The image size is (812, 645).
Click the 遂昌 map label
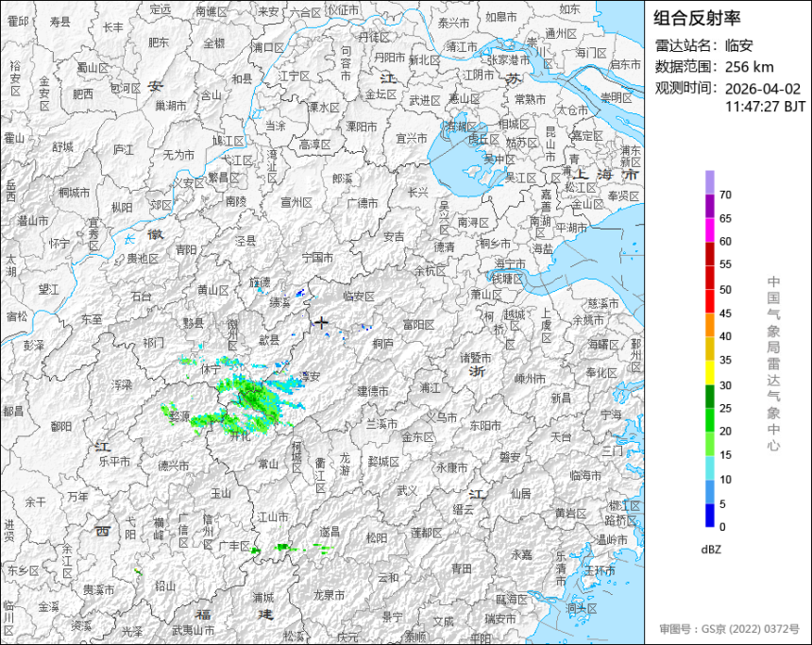pyautogui.click(x=330, y=532)
